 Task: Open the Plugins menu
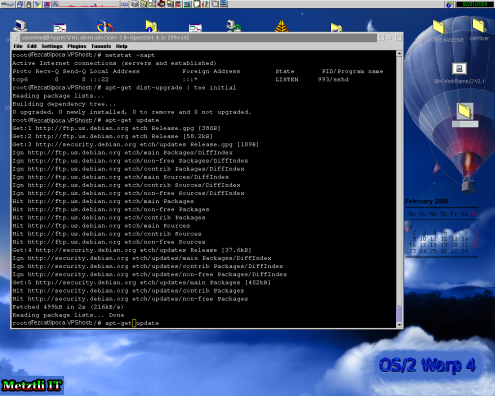77,46
